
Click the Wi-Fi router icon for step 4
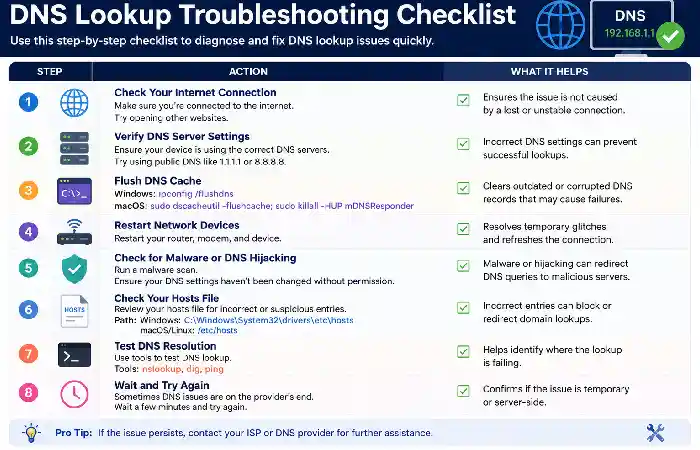pos(74,232)
